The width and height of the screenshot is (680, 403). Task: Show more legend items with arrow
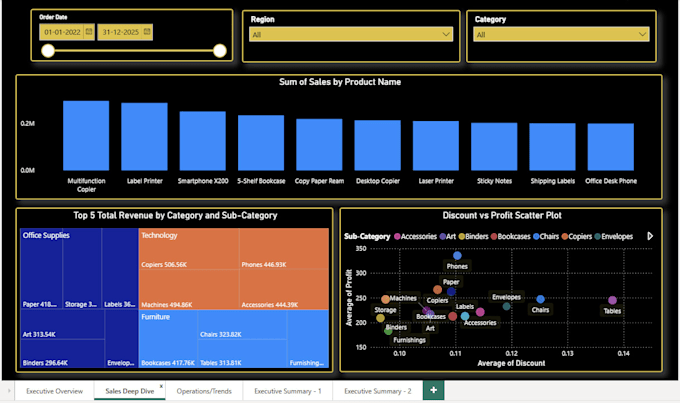click(x=650, y=236)
